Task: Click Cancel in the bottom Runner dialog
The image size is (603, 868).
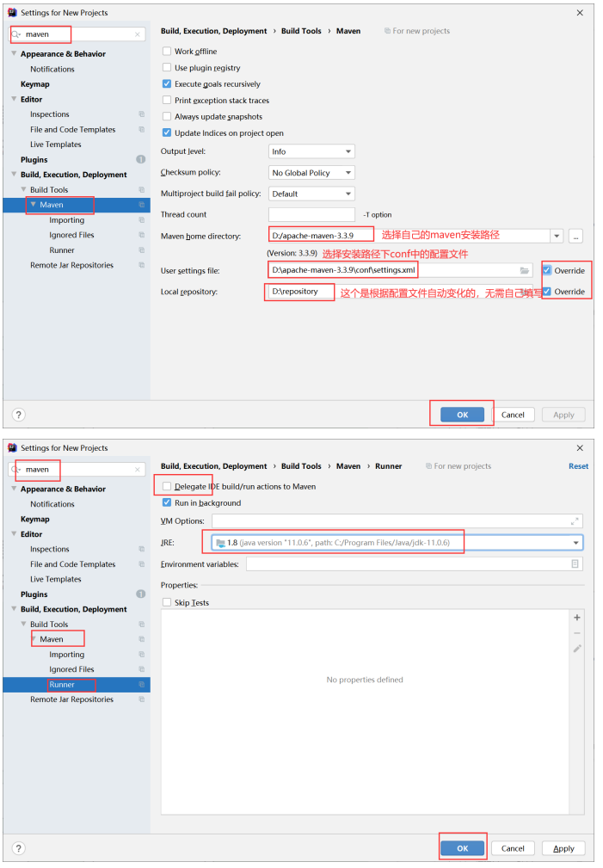Action: point(513,848)
